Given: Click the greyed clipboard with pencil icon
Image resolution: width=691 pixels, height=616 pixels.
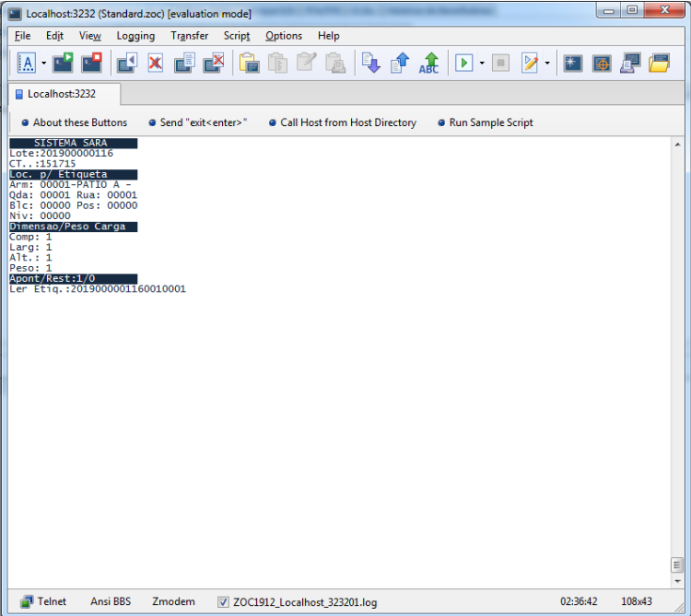Looking at the screenshot, I should click(306, 63).
